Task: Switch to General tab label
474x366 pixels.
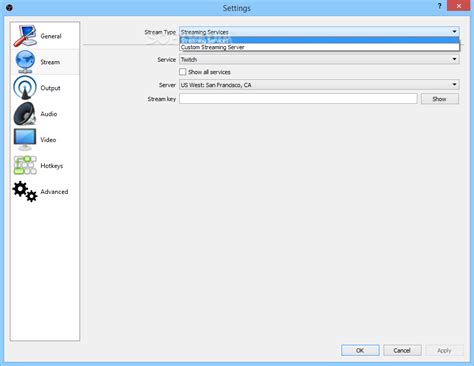Action: [x=51, y=36]
